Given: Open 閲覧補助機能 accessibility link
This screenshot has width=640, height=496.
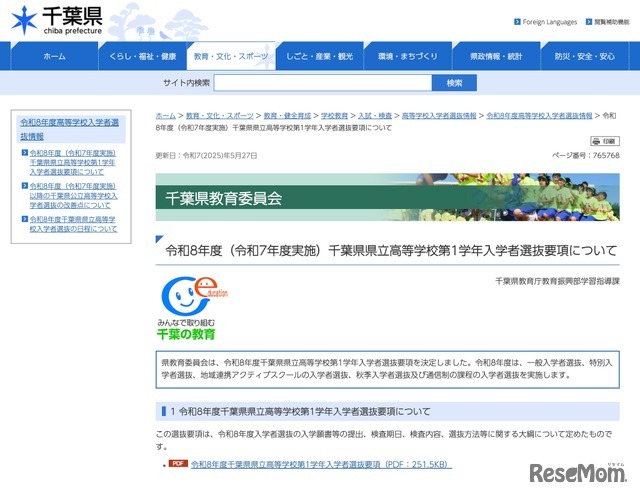Looking at the screenshot, I should pos(611,22).
